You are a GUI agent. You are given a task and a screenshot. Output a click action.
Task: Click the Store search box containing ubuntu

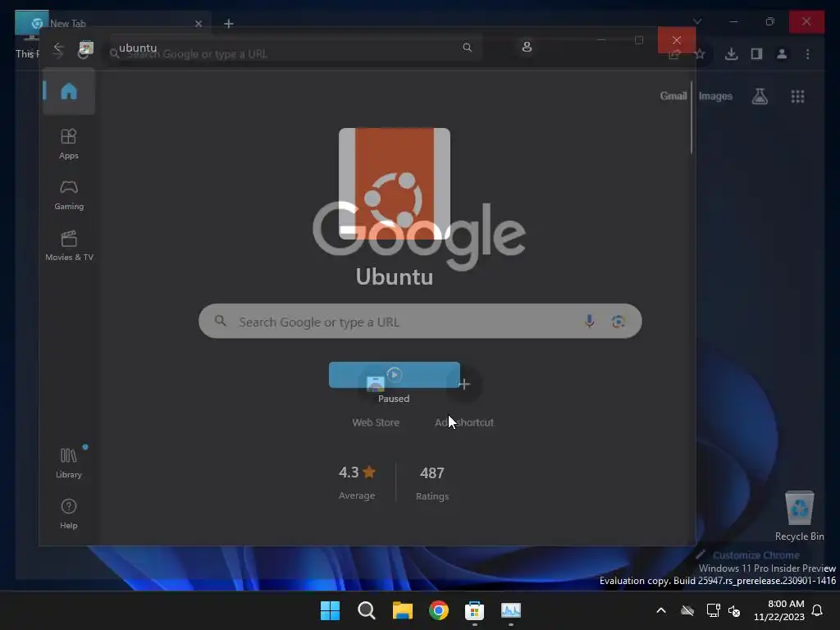point(295,48)
